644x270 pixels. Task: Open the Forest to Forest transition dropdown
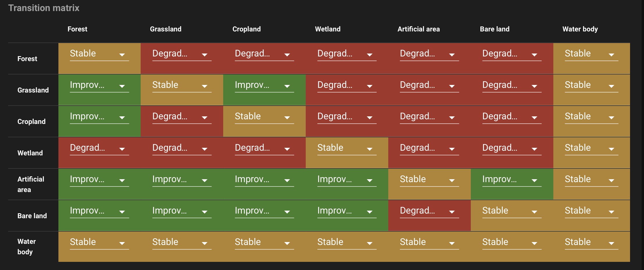99,54
